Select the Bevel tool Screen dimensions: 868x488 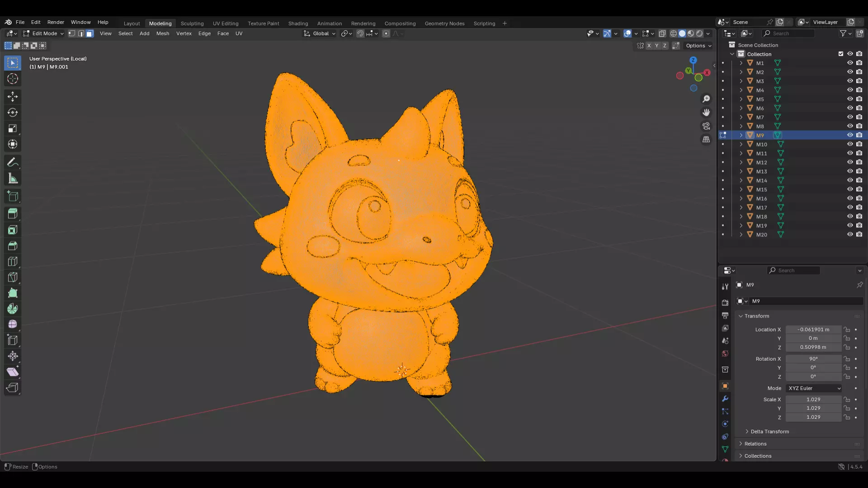(x=13, y=246)
